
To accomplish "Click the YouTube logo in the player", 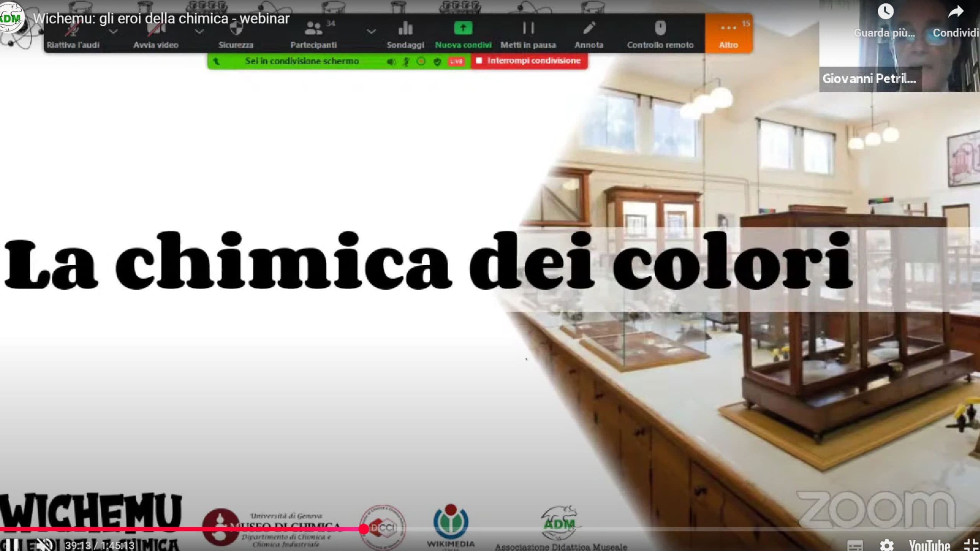I will tap(929, 545).
